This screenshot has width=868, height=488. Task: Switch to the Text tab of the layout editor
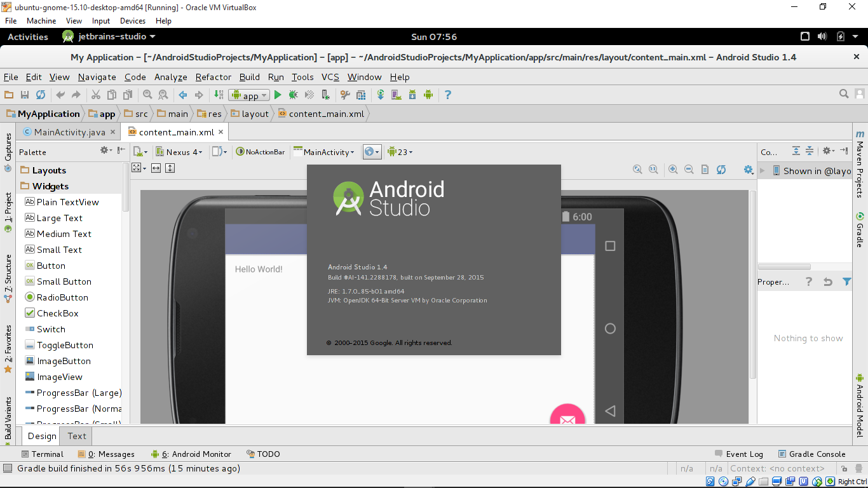pyautogui.click(x=76, y=436)
